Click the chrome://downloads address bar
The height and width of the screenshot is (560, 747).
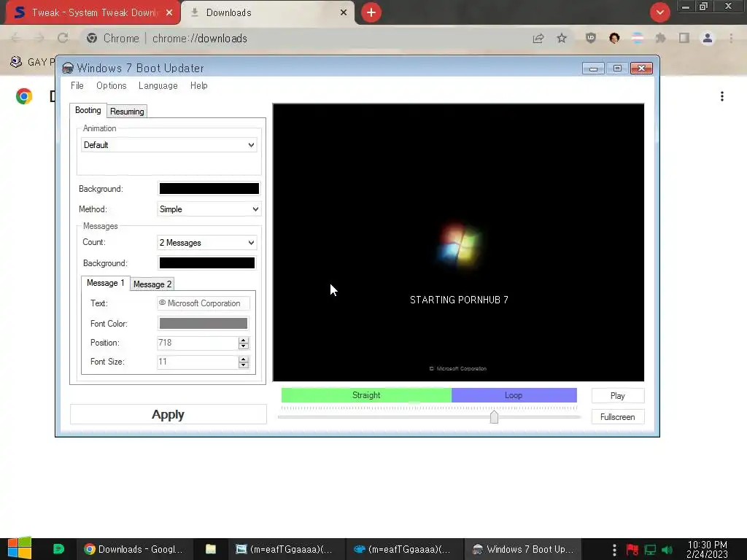pos(305,38)
